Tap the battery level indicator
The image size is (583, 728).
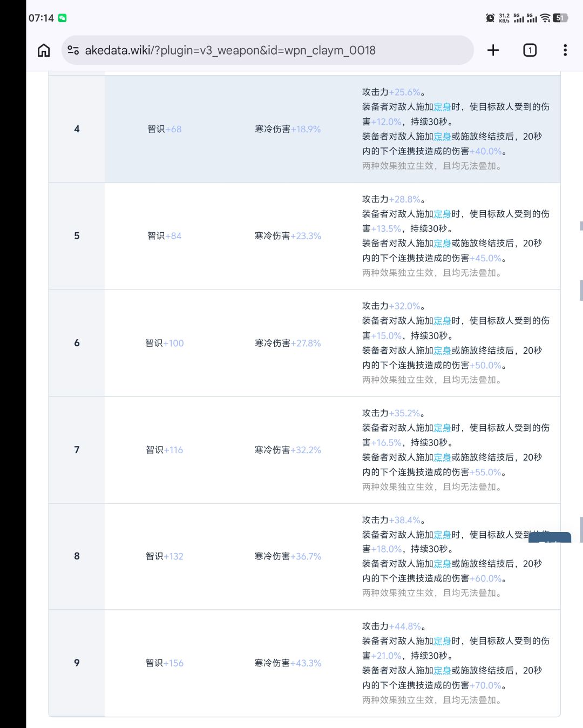tap(560, 18)
